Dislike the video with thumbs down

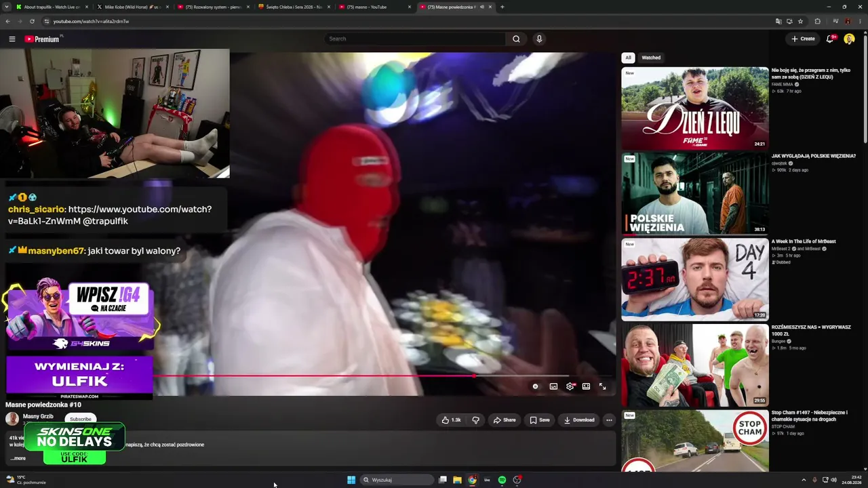475,420
